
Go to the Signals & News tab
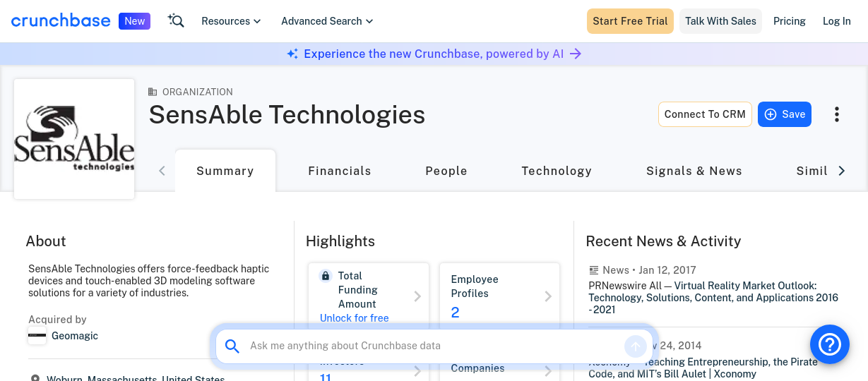pos(694,171)
